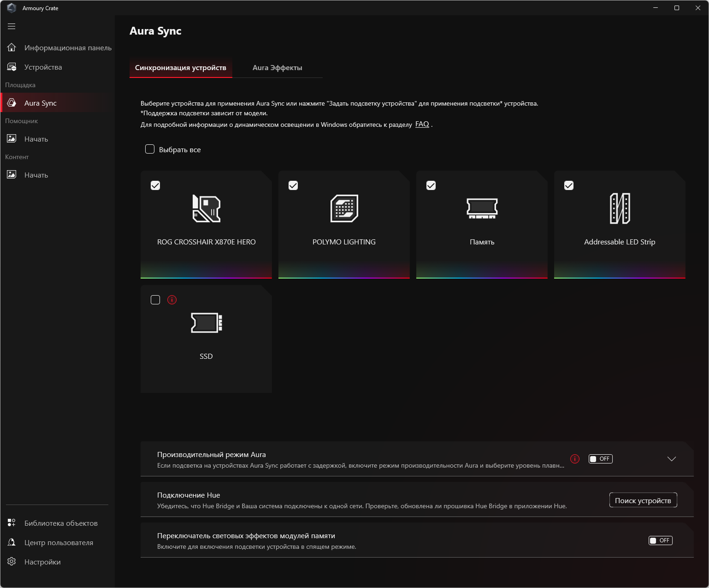Screen dimensions: 709x588
Task: Maximize the Armoury Crate window
Action: [677, 8]
